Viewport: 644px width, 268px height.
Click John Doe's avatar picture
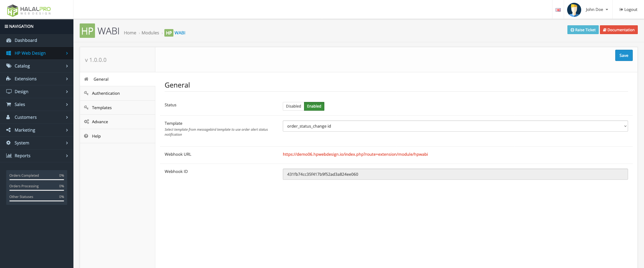click(574, 10)
